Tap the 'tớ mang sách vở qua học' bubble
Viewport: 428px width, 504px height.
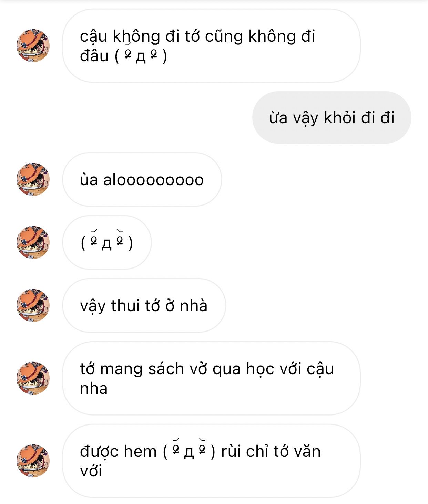coord(211,378)
